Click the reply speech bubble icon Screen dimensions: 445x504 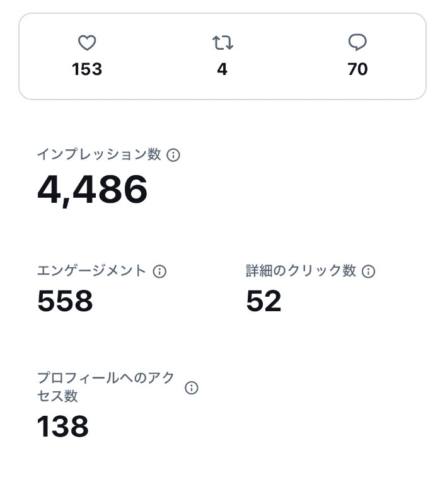coord(357,42)
